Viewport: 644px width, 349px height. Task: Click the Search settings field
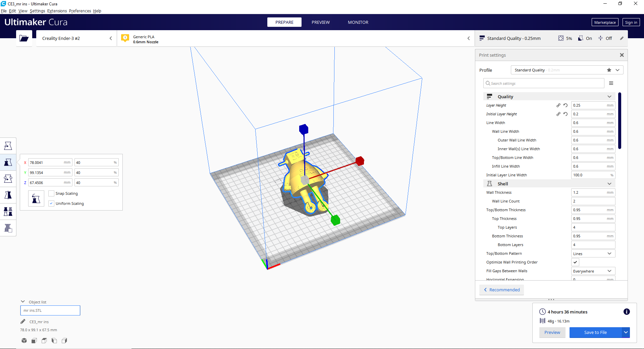544,83
